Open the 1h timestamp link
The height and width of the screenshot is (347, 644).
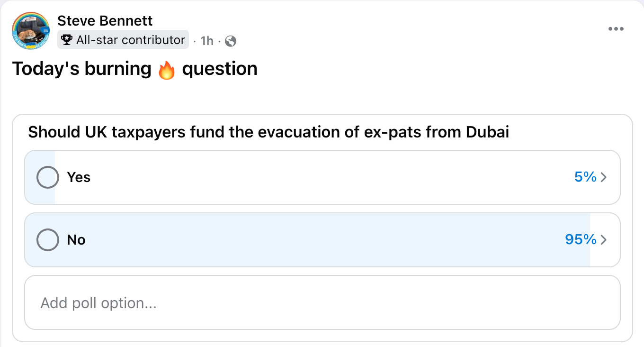[207, 41]
